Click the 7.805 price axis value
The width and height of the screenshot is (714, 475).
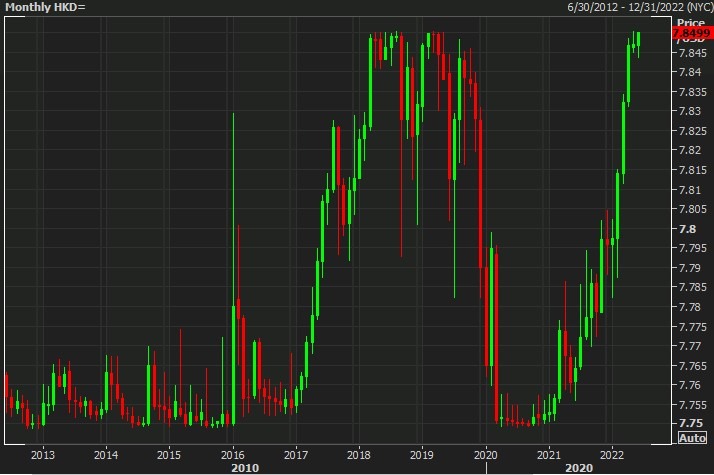693,209
